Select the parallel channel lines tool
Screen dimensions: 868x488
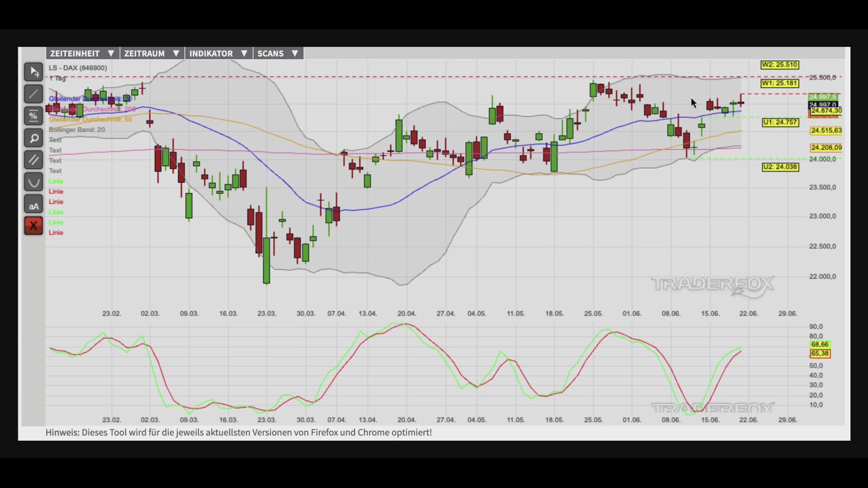pyautogui.click(x=33, y=160)
